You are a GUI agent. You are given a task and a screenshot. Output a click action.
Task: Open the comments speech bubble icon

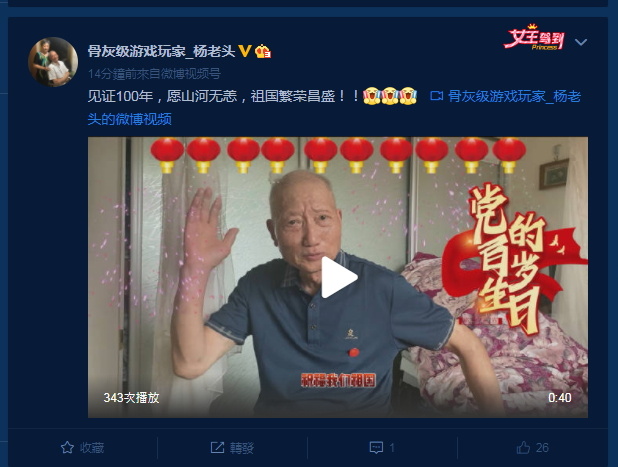376,447
